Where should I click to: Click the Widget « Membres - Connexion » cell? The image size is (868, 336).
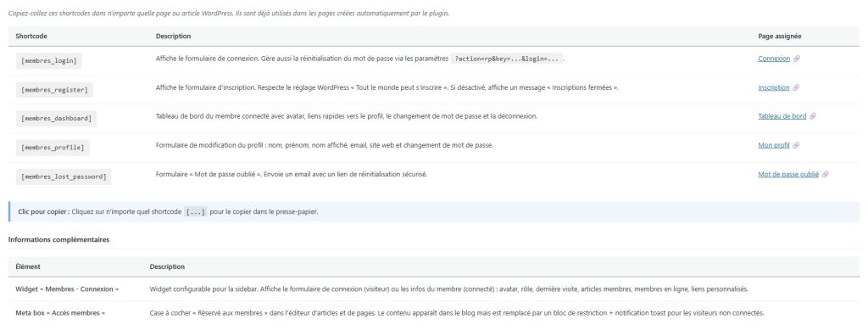pos(67,289)
